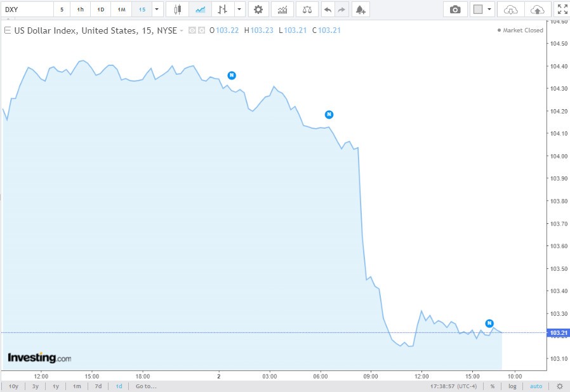The image size is (570, 392).
Task: Select the 1y date range
Action: (56, 386)
